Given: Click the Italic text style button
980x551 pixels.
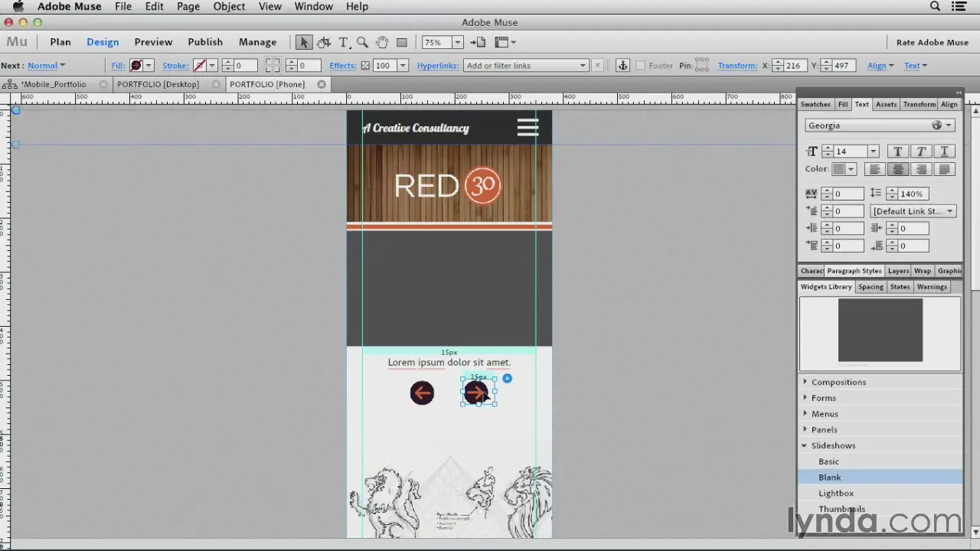Looking at the screenshot, I should pyautogui.click(x=921, y=152).
